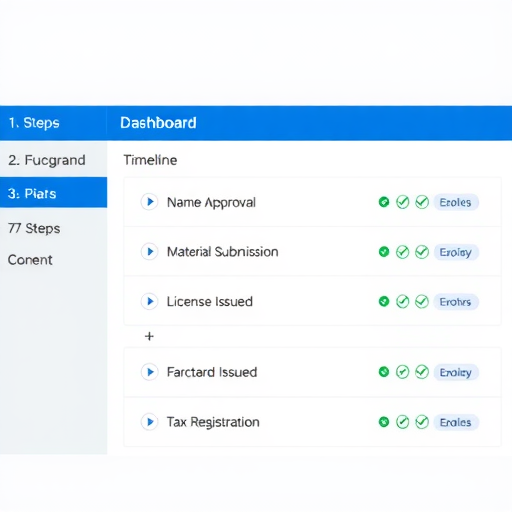Toggle first outlined checkmark in Farctard Issued row

[x=403, y=372]
